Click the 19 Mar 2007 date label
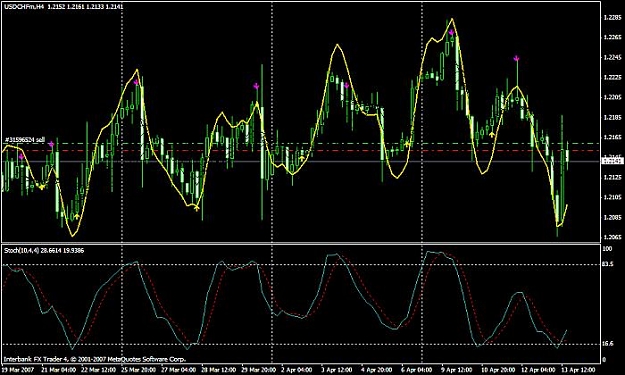The image size is (625, 375). 18,369
